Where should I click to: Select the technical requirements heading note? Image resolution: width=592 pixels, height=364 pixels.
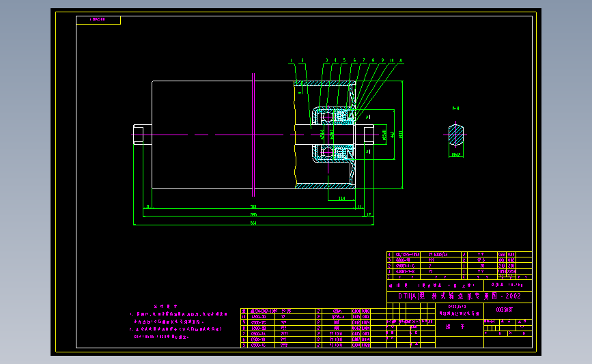(165, 306)
